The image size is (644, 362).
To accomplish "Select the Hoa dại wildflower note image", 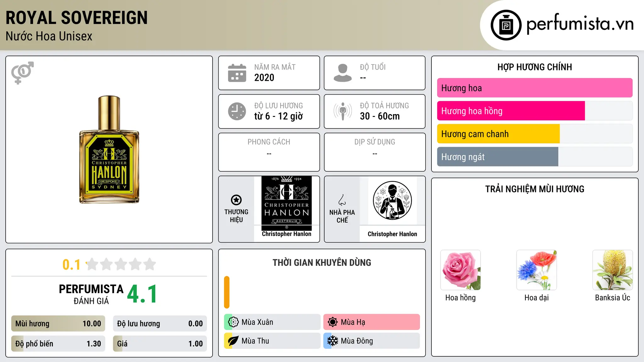I will [x=536, y=270].
